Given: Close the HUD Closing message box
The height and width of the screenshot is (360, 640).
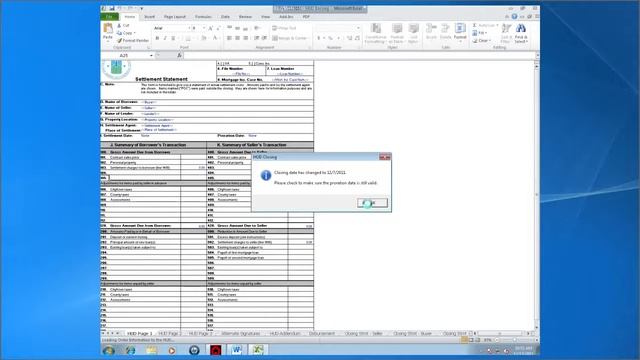Looking at the screenshot, I should 385,157.
